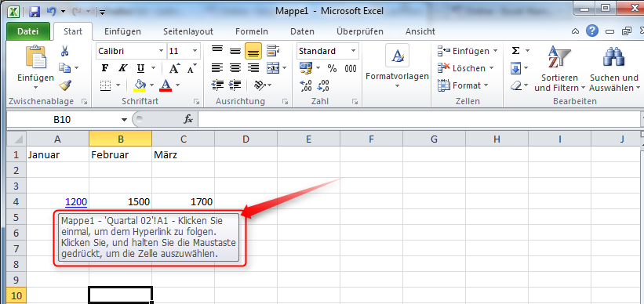Switch to the Überprüfen tab
The height and width of the screenshot is (304, 644).
pos(360,31)
